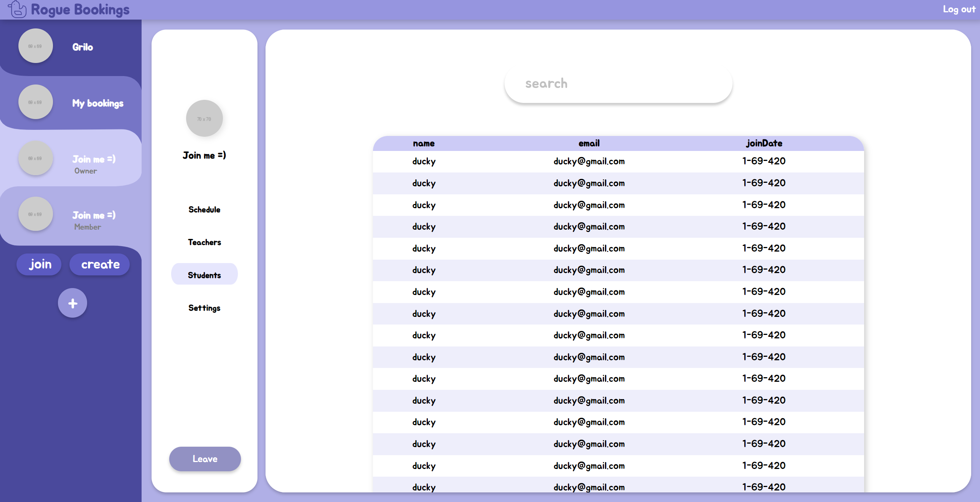Click the Rogue Bookings duck logo

coord(17,9)
